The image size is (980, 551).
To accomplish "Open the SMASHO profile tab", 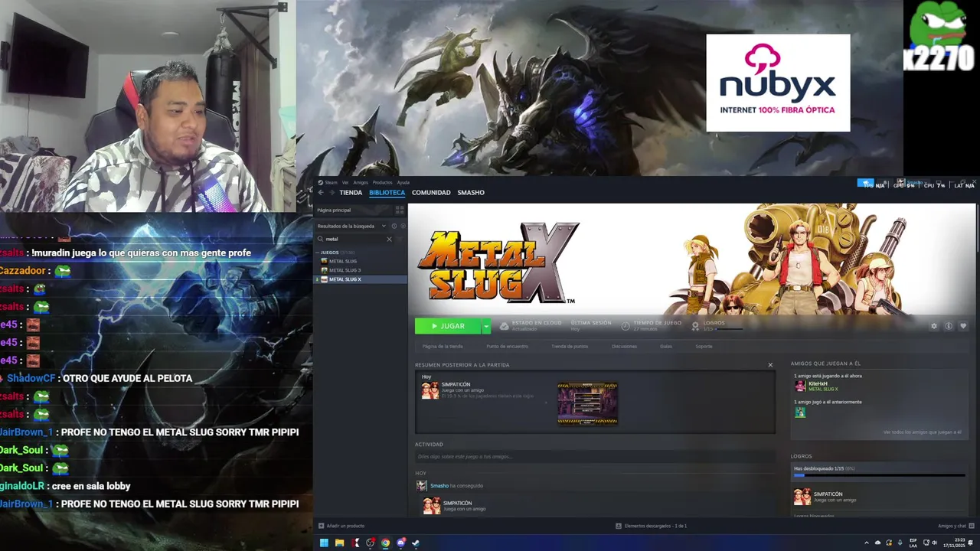I will pos(471,193).
